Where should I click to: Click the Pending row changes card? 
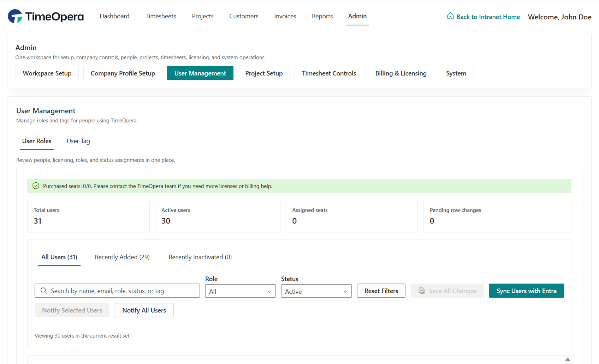point(497,216)
